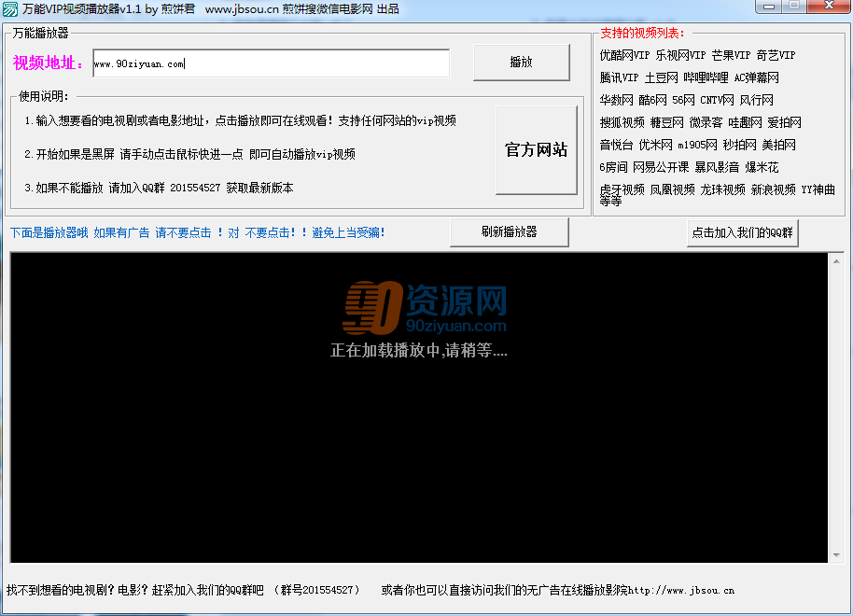Click 哔哩哔哩 in supported list
Viewport: 853px width, 616px height.
point(706,77)
